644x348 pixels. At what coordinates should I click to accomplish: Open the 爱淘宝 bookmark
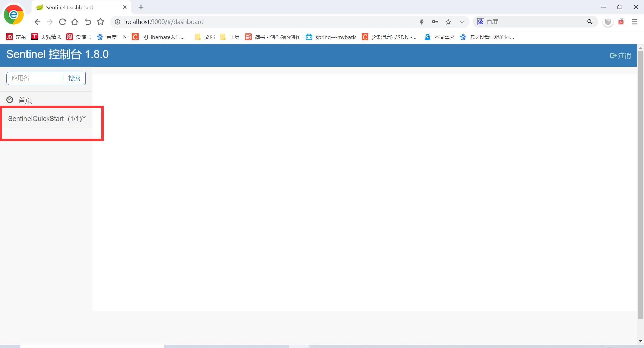79,37
